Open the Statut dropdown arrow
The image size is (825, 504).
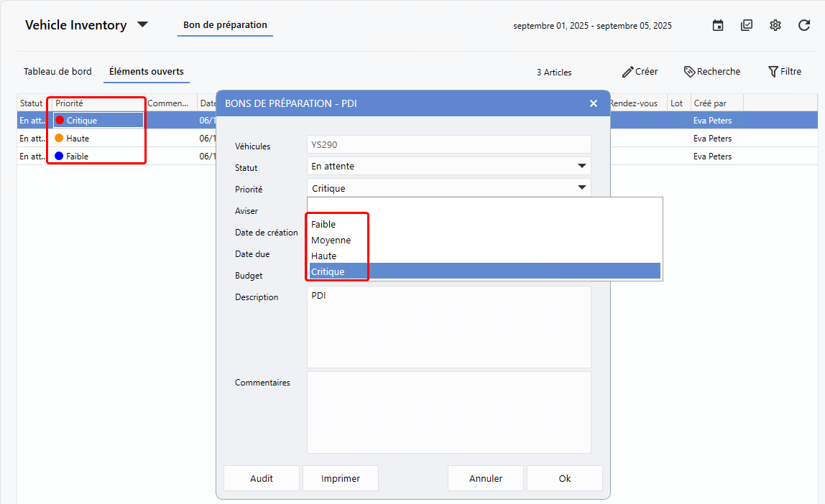pos(581,167)
